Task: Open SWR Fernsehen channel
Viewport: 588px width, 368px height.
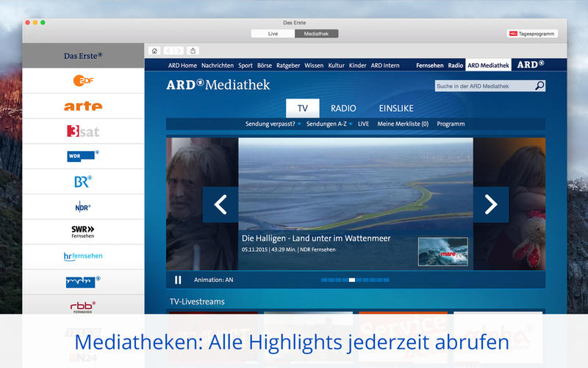Action: (x=83, y=232)
